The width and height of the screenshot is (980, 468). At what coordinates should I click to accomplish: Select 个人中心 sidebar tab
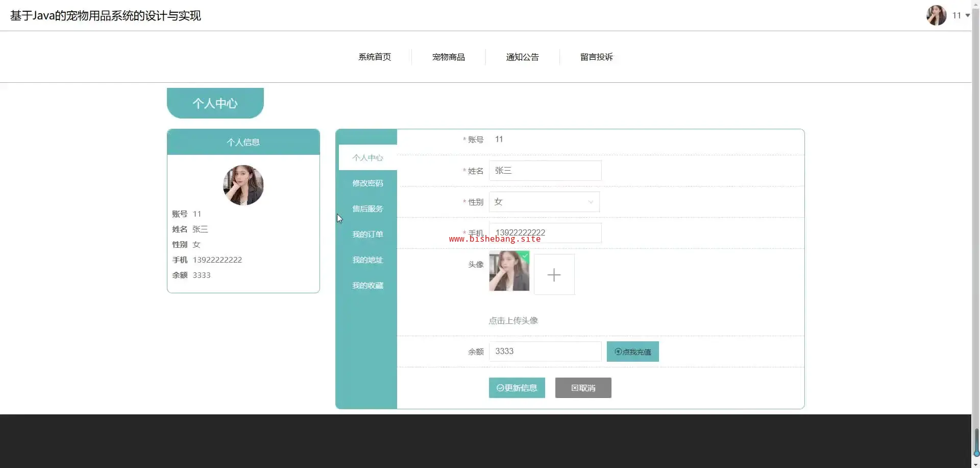[367, 157]
